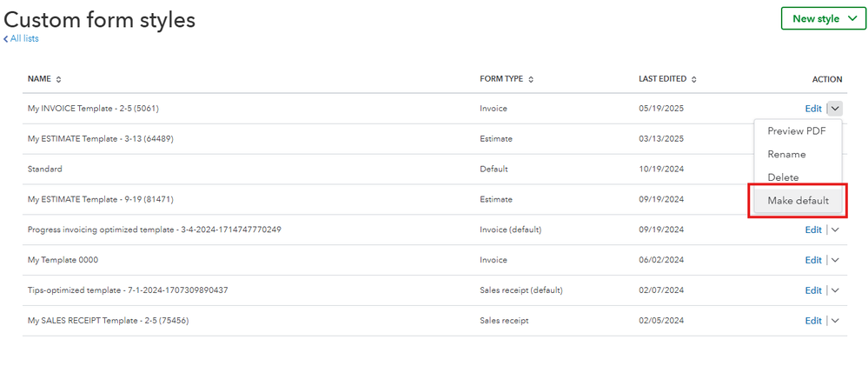Collapse the action arrow for My INVOICE Template

tap(835, 109)
